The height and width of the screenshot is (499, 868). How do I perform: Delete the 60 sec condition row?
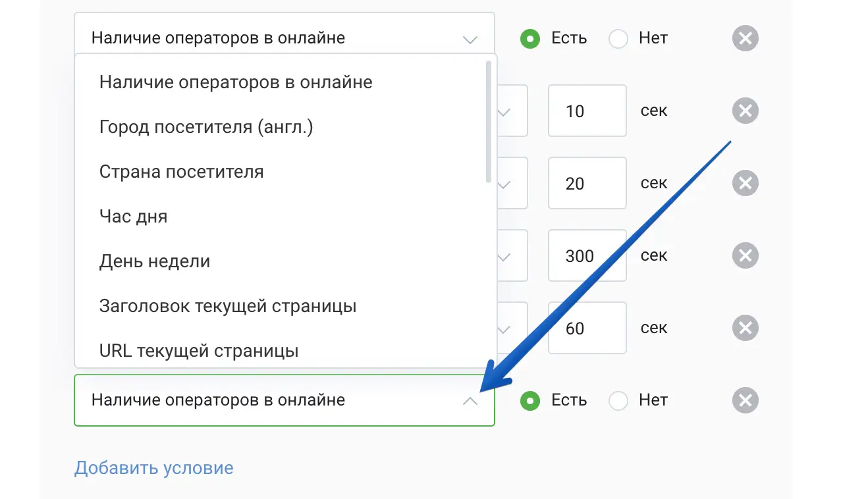(745, 328)
